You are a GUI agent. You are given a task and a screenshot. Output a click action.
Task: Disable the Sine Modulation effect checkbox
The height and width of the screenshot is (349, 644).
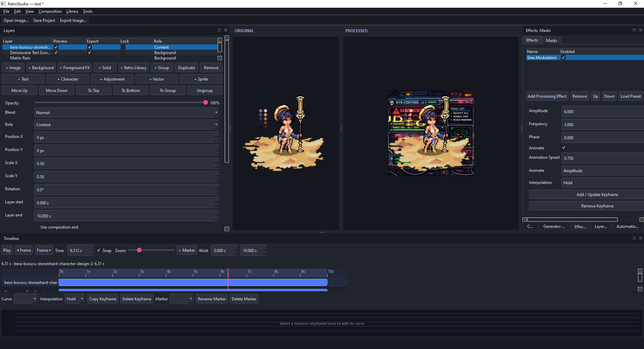point(563,58)
